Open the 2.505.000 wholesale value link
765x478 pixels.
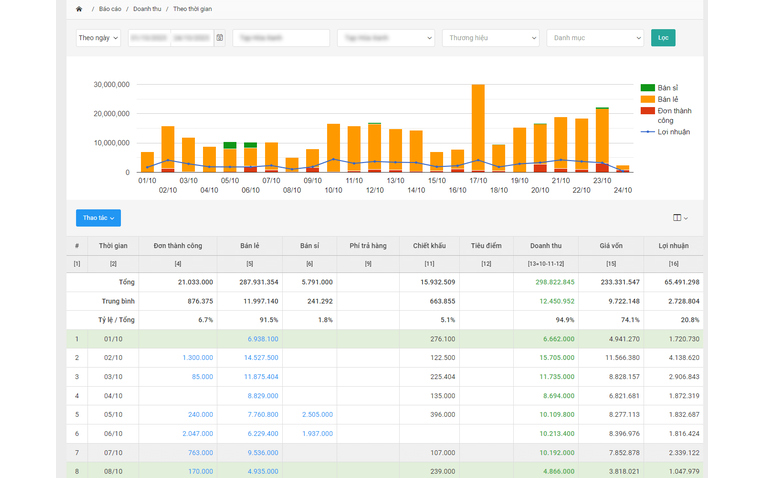coord(317,415)
